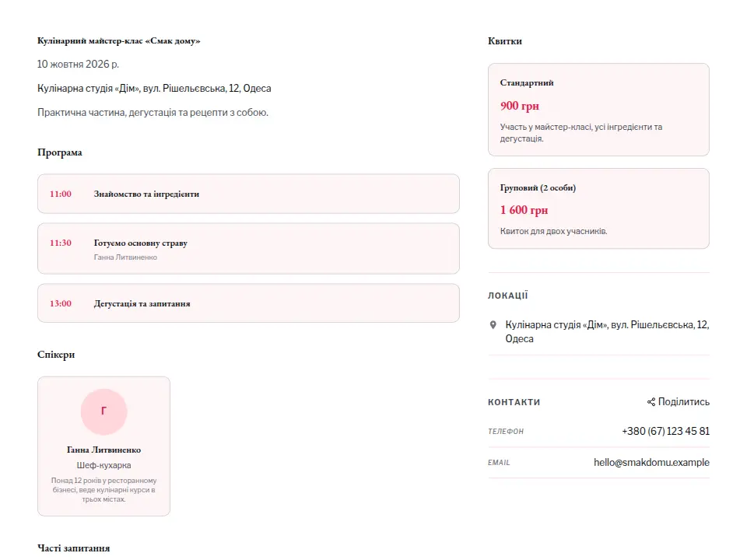
Task: Click the Часті запитання heading
Action: [73, 548]
